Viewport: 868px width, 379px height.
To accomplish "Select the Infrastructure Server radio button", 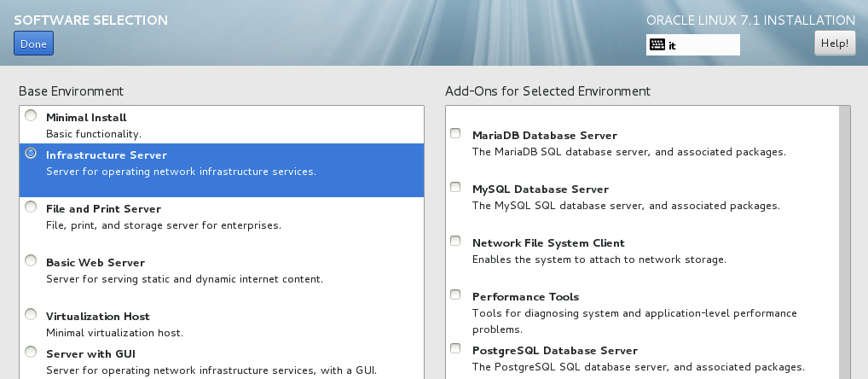I will (31, 153).
